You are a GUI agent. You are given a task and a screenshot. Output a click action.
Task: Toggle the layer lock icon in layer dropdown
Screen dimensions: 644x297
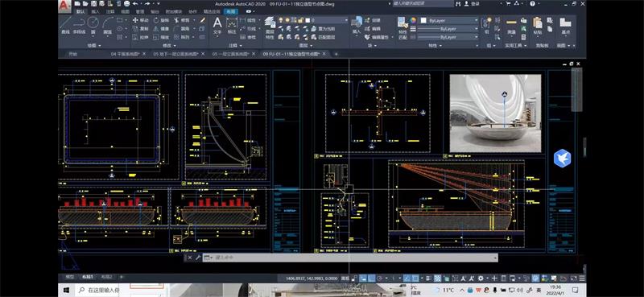coord(300,20)
